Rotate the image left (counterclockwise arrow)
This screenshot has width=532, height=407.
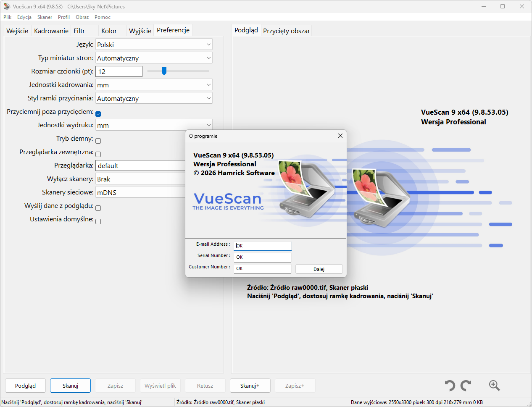tap(450, 386)
